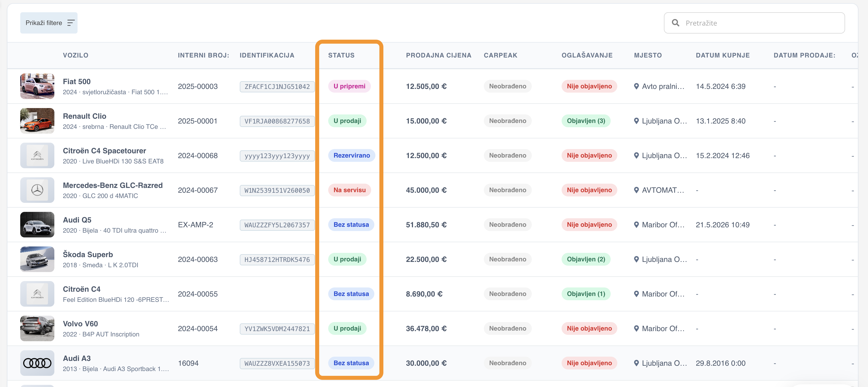Open the Audi Q5 car thumbnail

37,225
